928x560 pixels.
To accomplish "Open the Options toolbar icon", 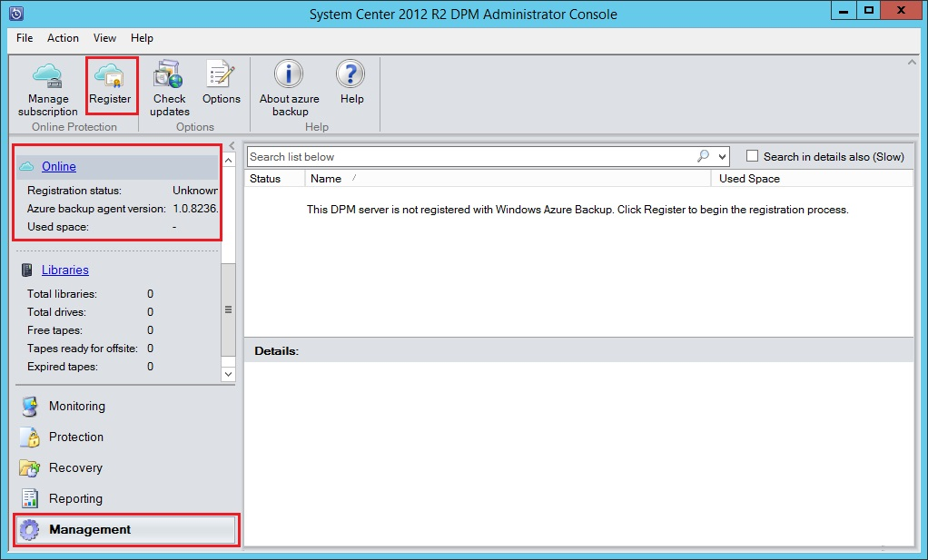I will (221, 75).
